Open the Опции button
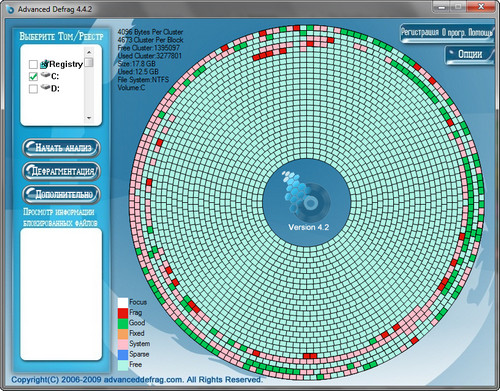This screenshot has width=500, height=391. (x=469, y=54)
